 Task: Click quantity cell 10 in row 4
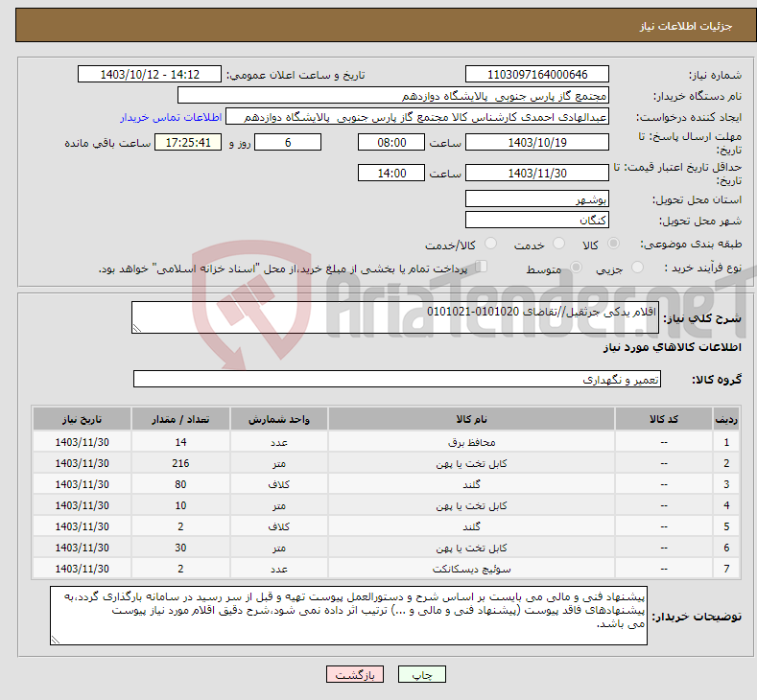pyautogui.click(x=180, y=505)
